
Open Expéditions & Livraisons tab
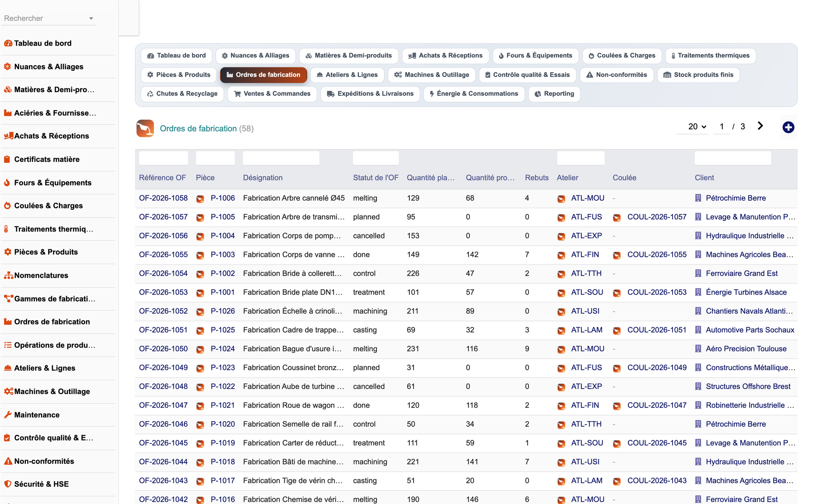[370, 94]
